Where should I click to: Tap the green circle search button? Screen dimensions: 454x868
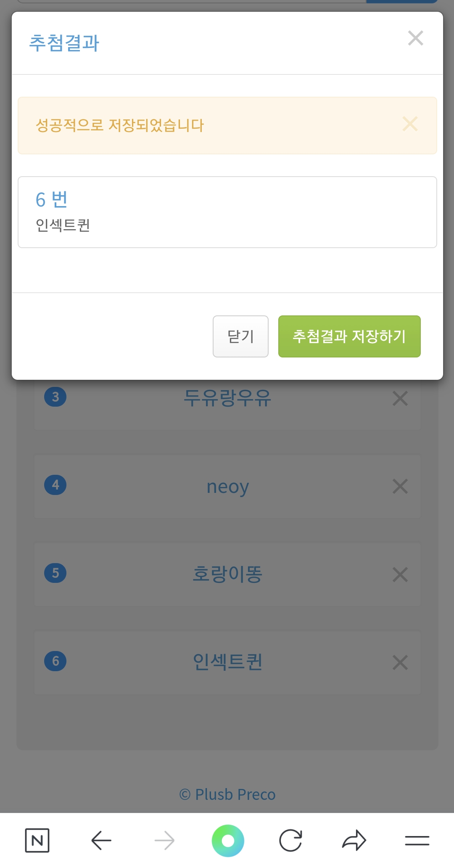coord(228,840)
